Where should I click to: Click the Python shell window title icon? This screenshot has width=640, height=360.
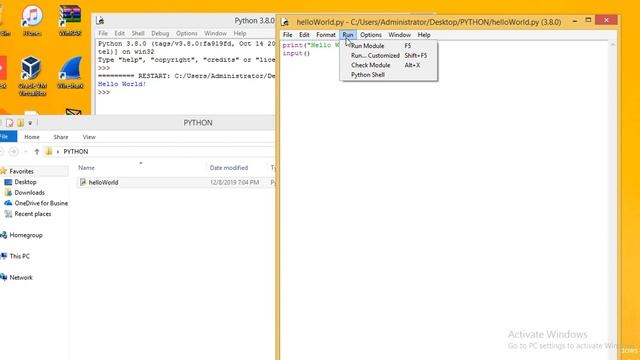click(x=100, y=20)
